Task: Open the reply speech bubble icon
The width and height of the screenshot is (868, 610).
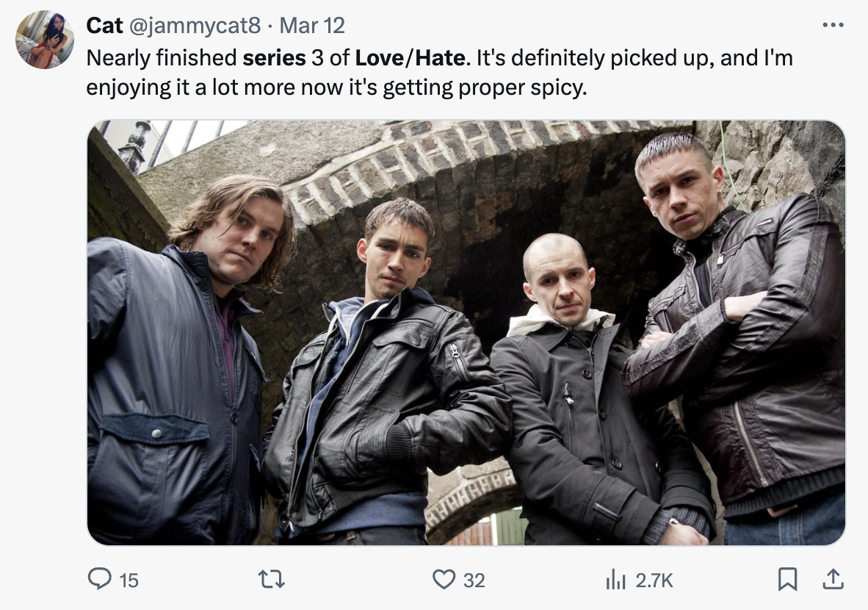Action: (x=100, y=579)
